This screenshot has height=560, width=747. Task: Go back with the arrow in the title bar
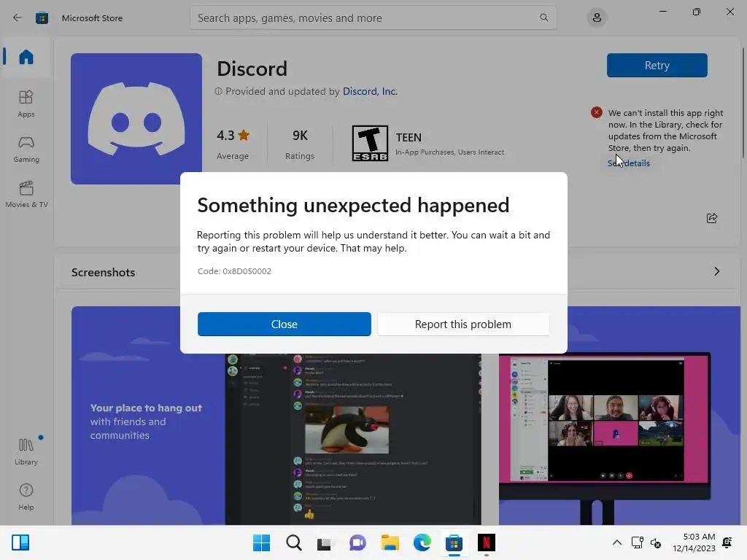18,17
